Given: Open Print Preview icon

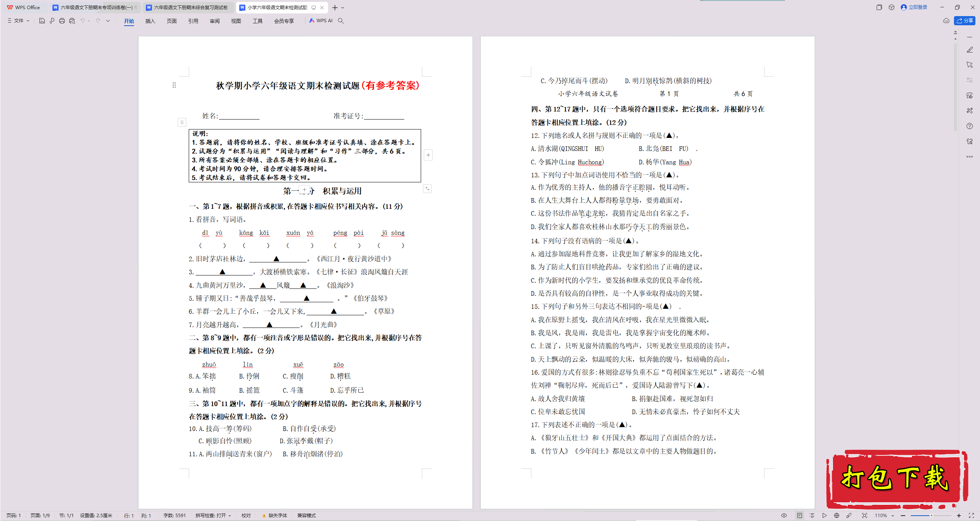Looking at the screenshot, I should [x=72, y=21].
